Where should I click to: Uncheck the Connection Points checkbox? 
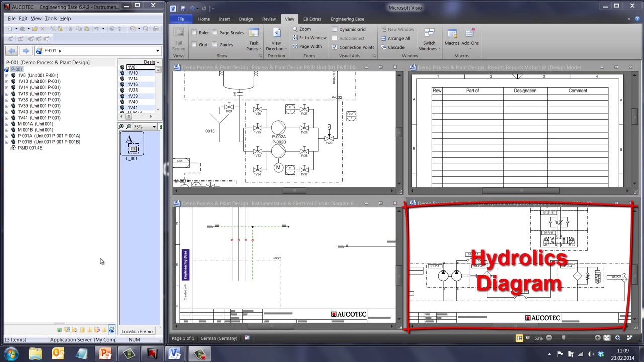(x=335, y=47)
